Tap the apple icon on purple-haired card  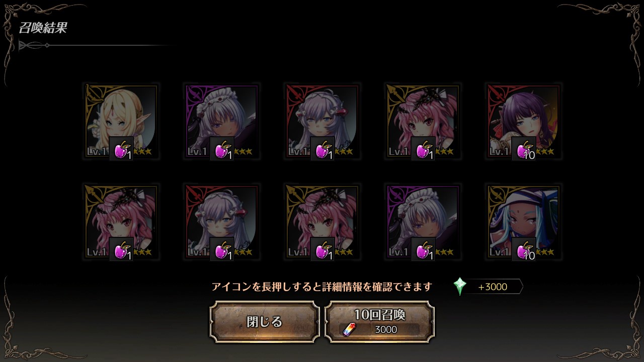coord(524,149)
